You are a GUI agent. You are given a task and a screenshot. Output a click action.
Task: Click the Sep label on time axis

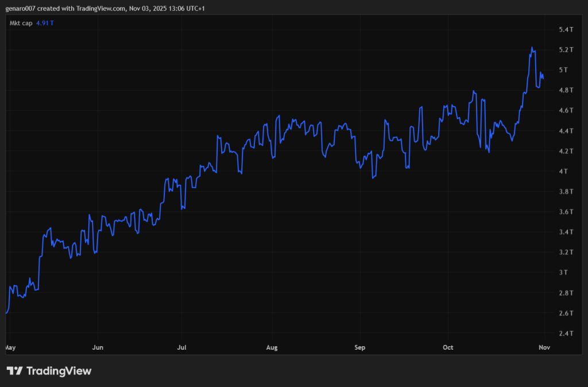(360, 347)
